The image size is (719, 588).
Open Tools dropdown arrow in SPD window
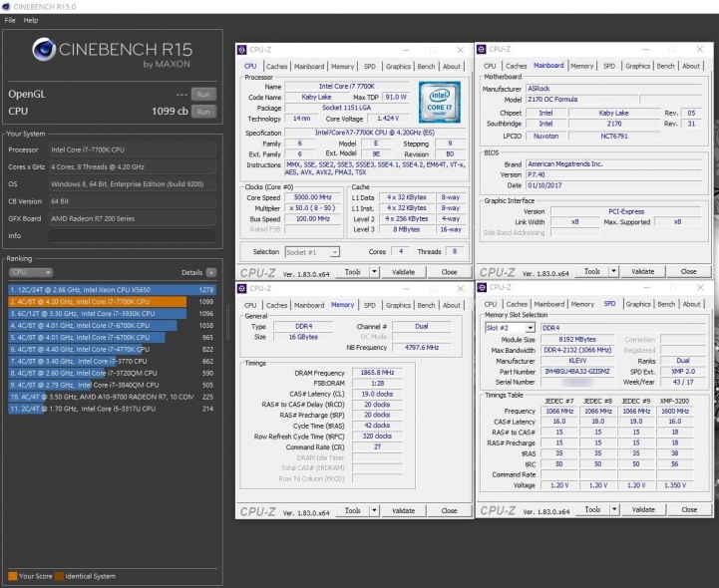(614, 509)
